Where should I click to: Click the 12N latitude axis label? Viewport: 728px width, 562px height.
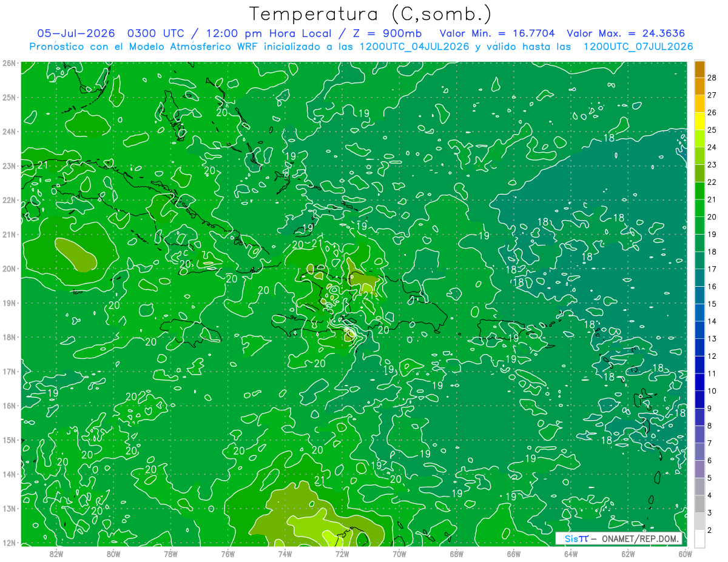(9, 543)
